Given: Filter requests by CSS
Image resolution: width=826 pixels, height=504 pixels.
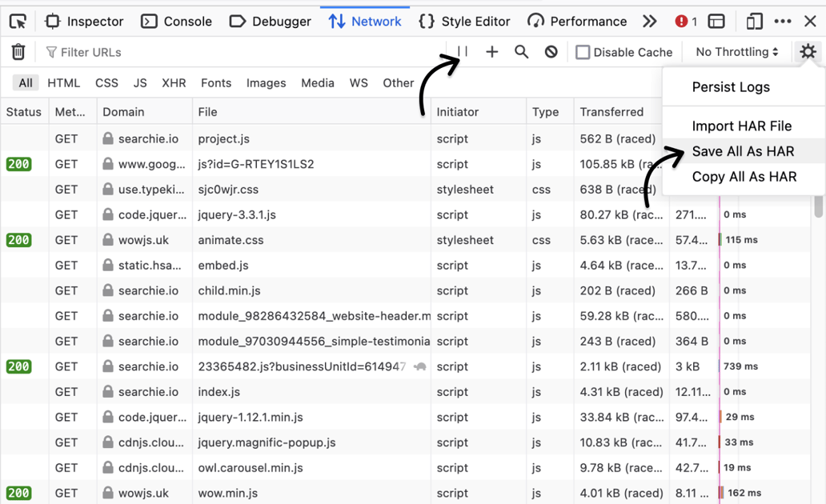Looking at the screenshot, I should 106,82.
